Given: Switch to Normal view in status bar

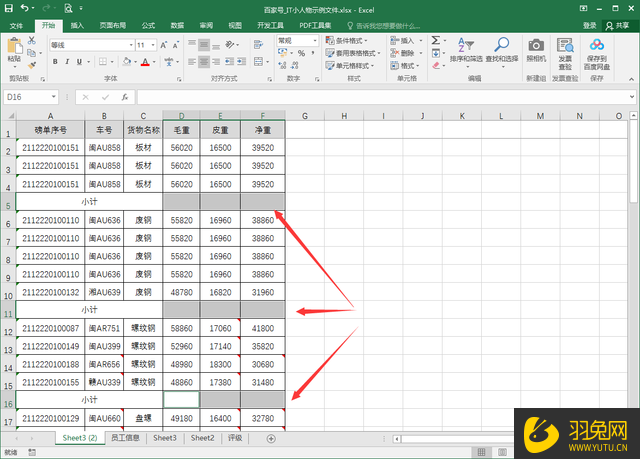Looking at the screenshot, I should click(481, 452).
